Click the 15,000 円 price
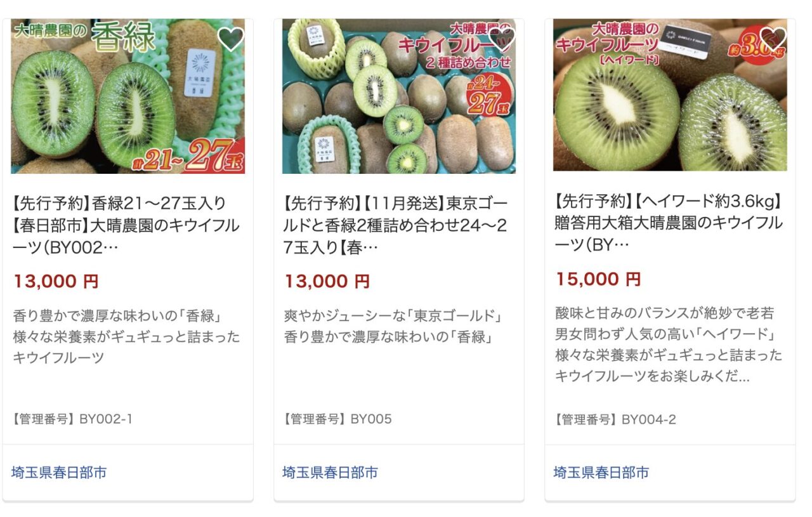 click(x=598, y=279)
